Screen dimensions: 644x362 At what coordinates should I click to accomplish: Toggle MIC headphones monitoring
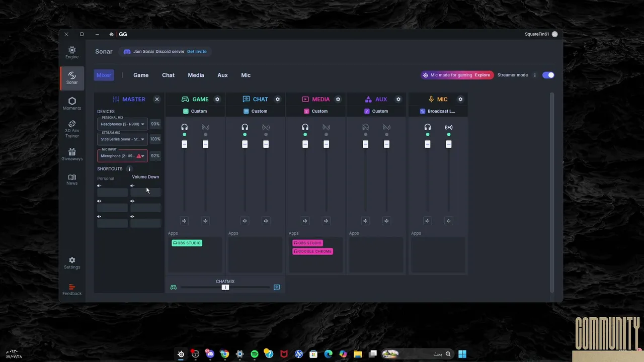428,127
